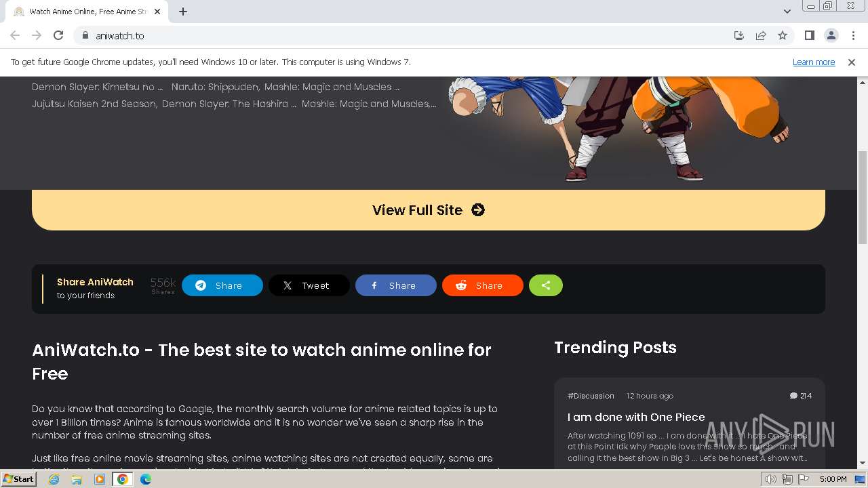The image size is (868, 488).
Task: Open the volume control in the tray
Action: click(x=770, y=479)
